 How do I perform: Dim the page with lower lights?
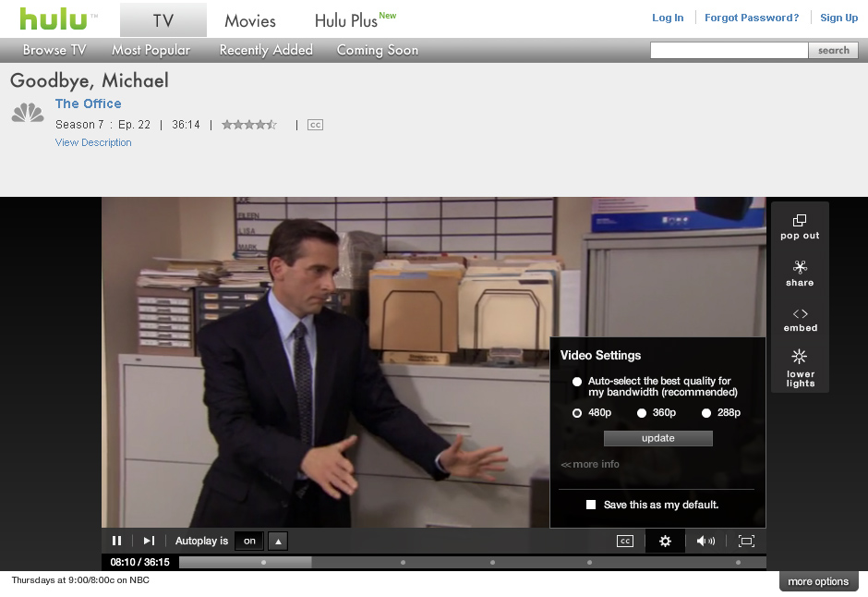tap(800, 367)
